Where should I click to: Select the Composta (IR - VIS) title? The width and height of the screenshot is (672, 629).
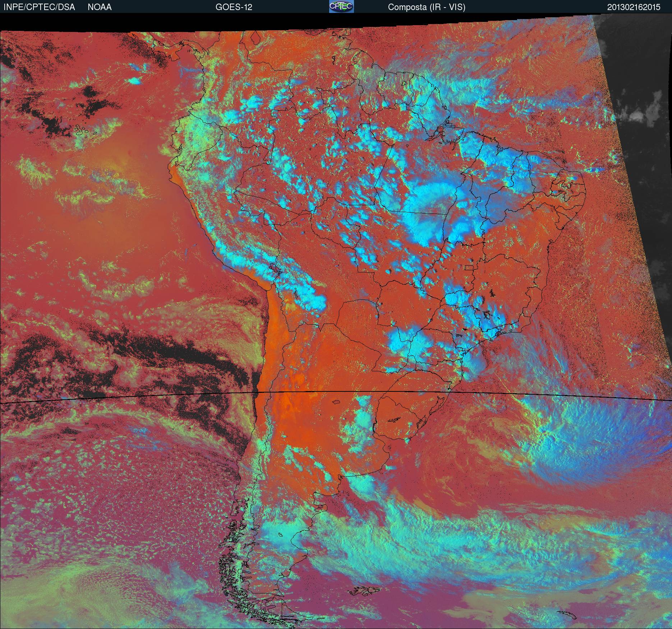(x=427, y=7)
